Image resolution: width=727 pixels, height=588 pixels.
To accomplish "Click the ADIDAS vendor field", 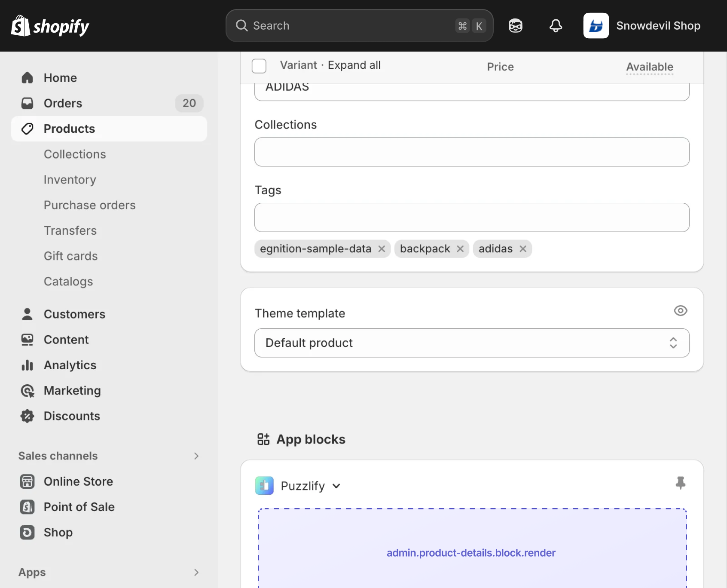I will [472, 92].
